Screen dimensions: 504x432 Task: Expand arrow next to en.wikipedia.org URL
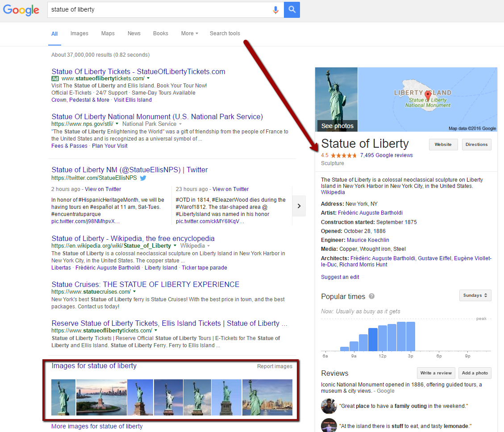pyautogui.click(x=175, y=245)
